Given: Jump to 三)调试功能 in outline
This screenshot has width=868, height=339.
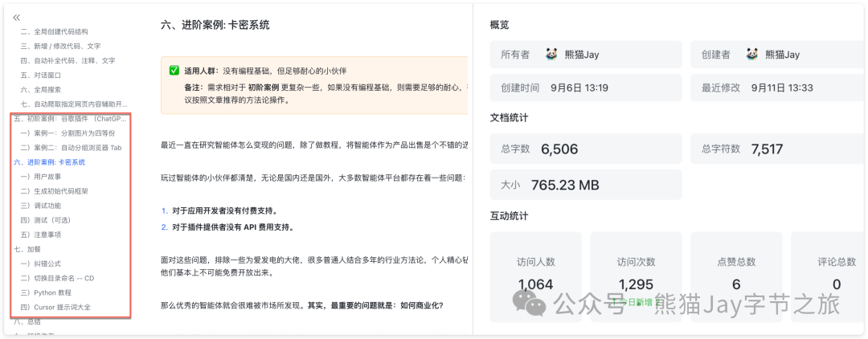Looking at the screenshot, I should (40, 206).
